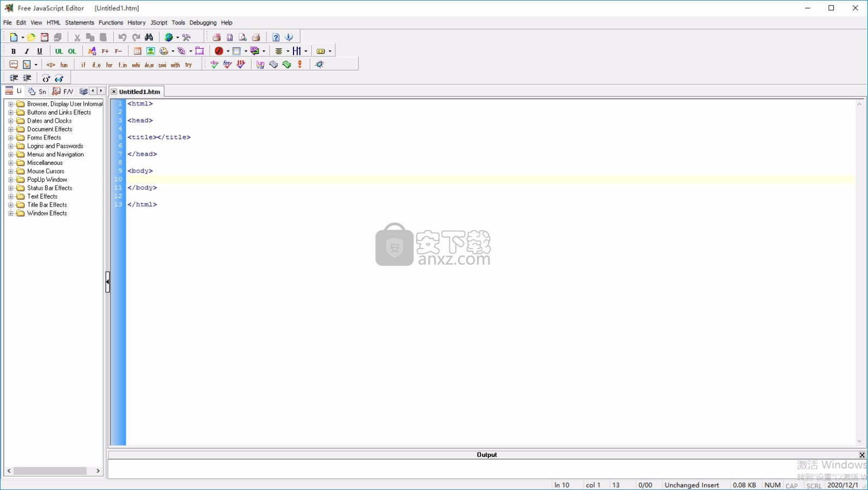Click the </body> line in the editor
The image size is (868, 490).
143,188
